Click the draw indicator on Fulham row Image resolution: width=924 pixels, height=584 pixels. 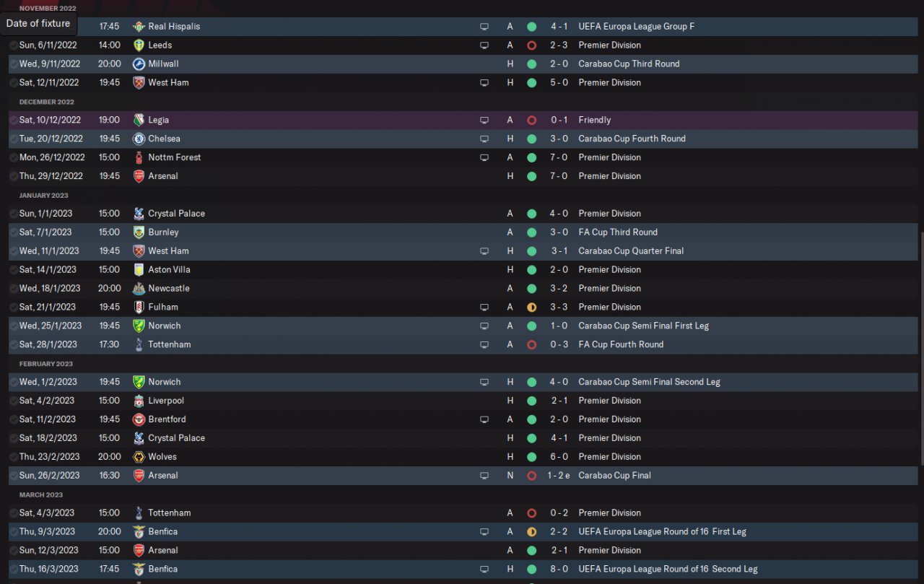[531, 308]
